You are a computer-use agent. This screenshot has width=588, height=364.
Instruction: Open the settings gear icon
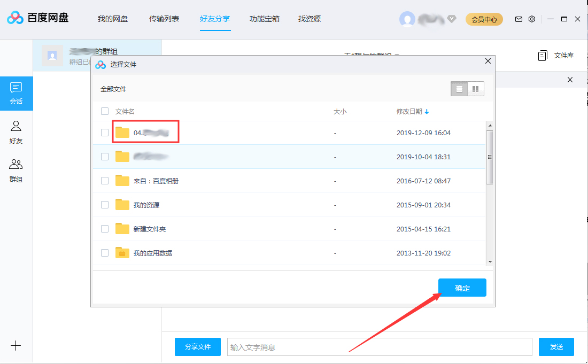(532, 19)
